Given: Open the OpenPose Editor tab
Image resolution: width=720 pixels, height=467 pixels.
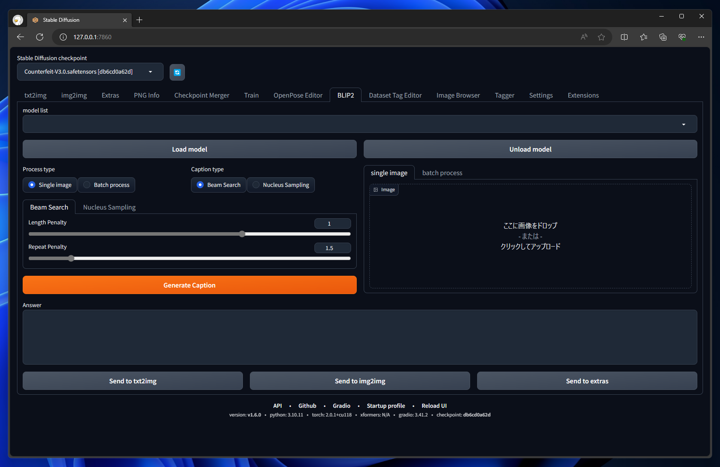Looking at the screenshot, I should point(298,96).
